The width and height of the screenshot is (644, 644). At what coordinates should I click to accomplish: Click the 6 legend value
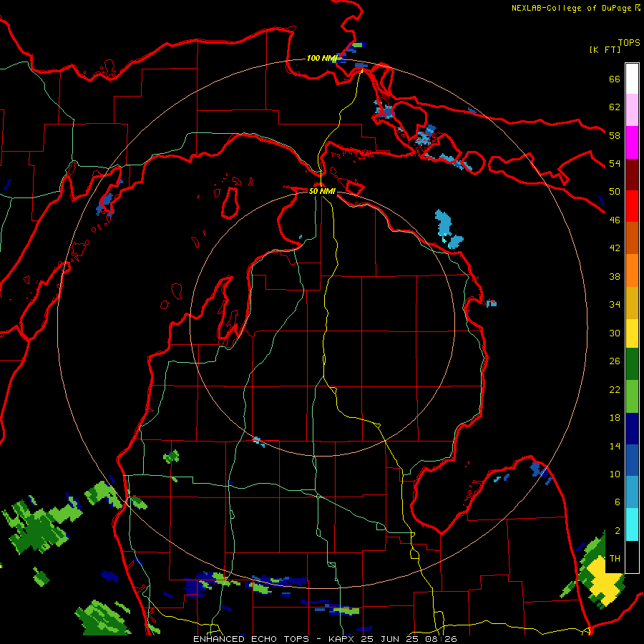tap(617, 502)
